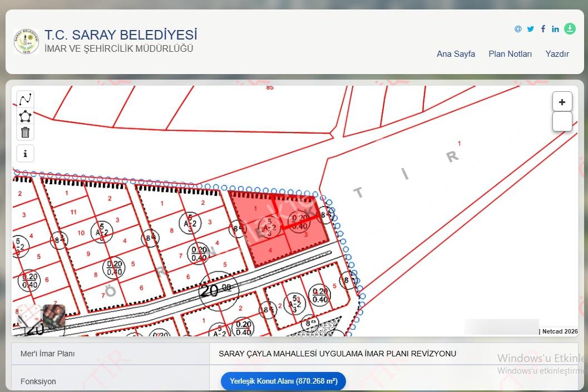588x392 pixels.
Task: Share on Facebook icon
Action: (x=543, y=29)
